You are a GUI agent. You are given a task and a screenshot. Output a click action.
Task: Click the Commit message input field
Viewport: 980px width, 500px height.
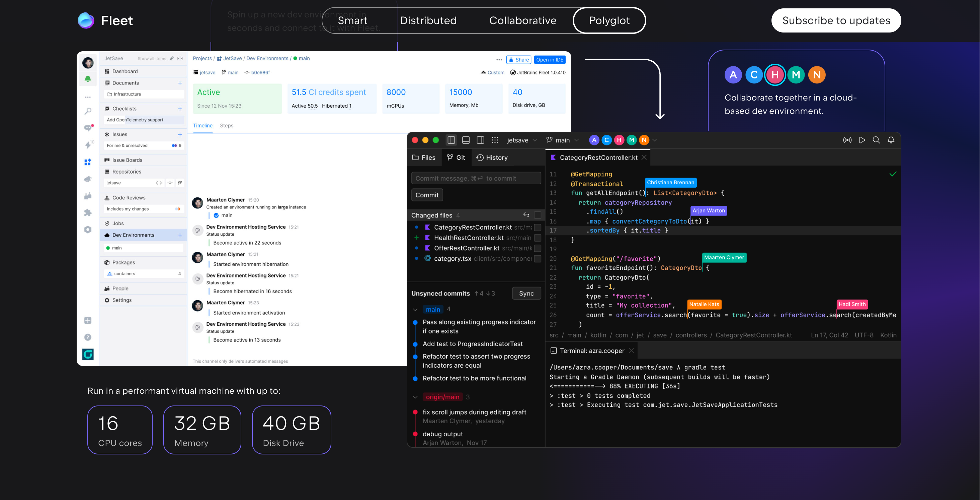[476, 178]
